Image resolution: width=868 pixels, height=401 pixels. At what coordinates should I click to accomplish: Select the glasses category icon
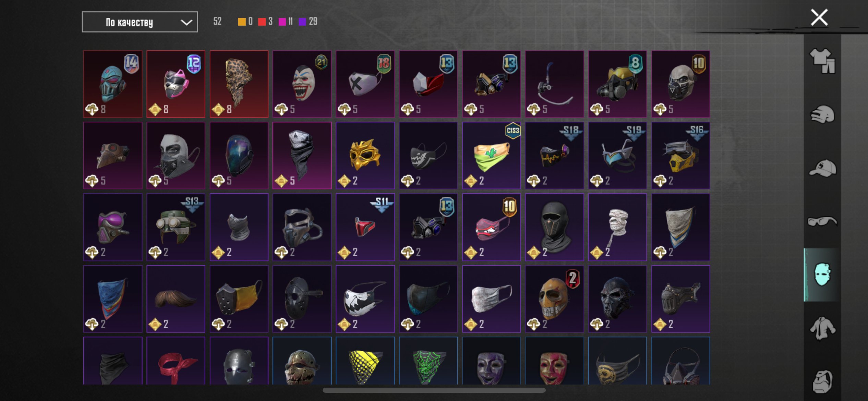coord(822,221)
